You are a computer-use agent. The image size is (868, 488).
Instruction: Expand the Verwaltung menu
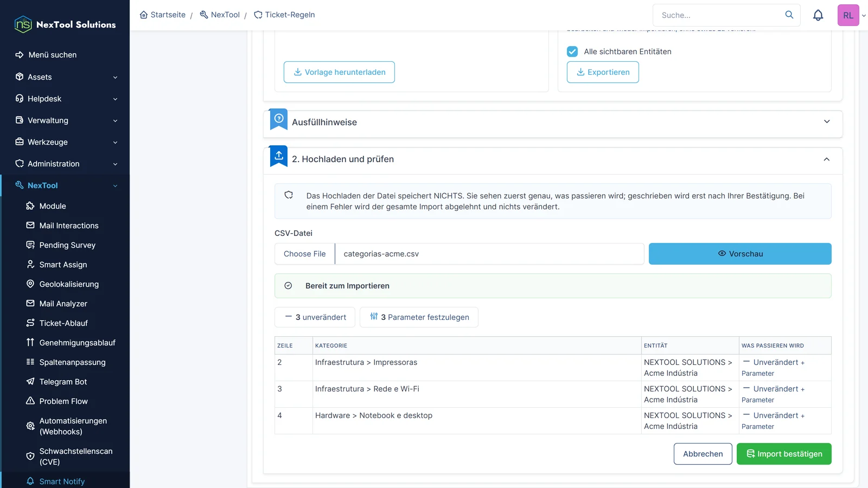(65, 120)
